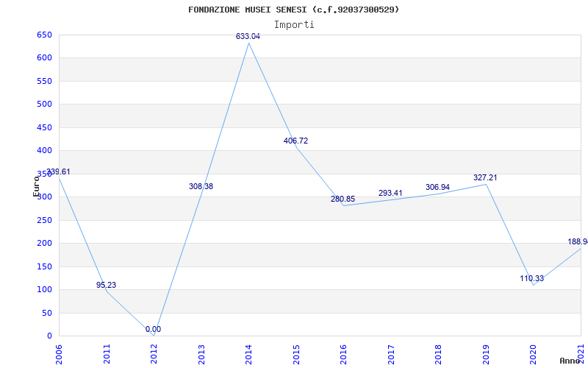Viewport: 588px width, 368px height.
Task: Click the 400 y-axis tick label
Action: click(x=44, y=151)
